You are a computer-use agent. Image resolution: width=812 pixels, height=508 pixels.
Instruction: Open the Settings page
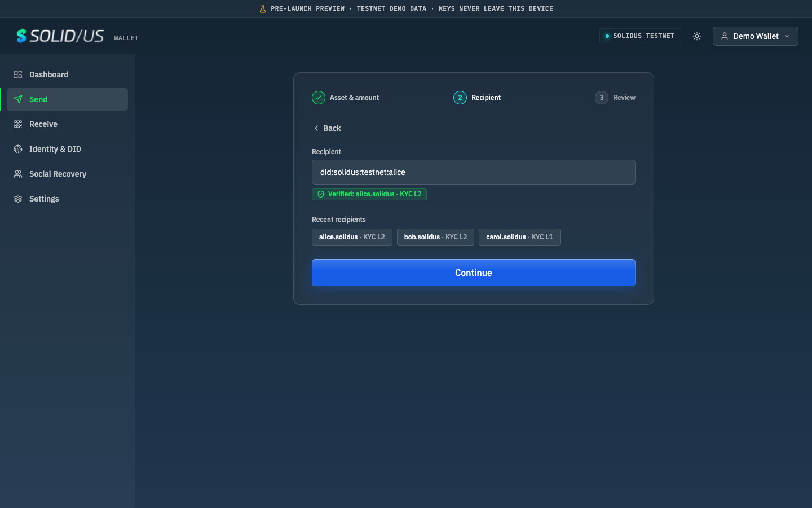(67, 199)
